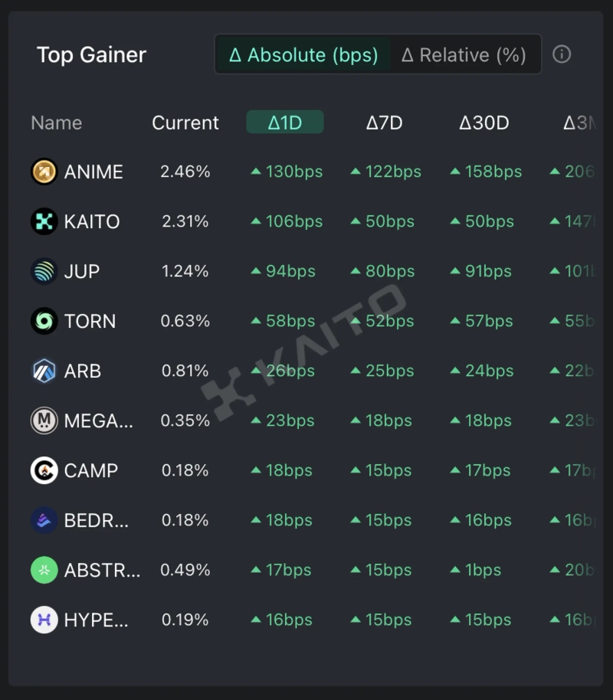Open the ARB token icon
The image size is (613, 700).
44,371
